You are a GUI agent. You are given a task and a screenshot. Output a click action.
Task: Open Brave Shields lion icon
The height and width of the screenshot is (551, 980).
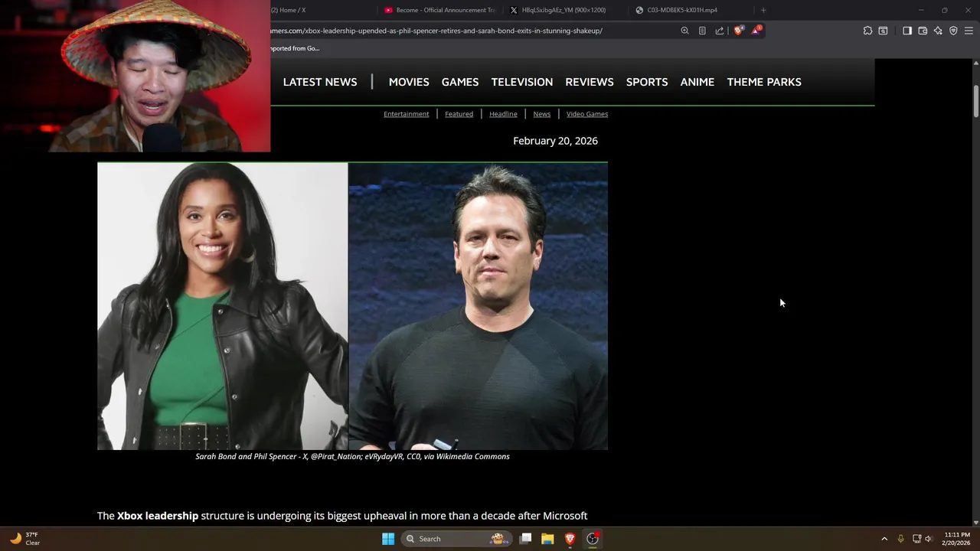click(738, 31)
